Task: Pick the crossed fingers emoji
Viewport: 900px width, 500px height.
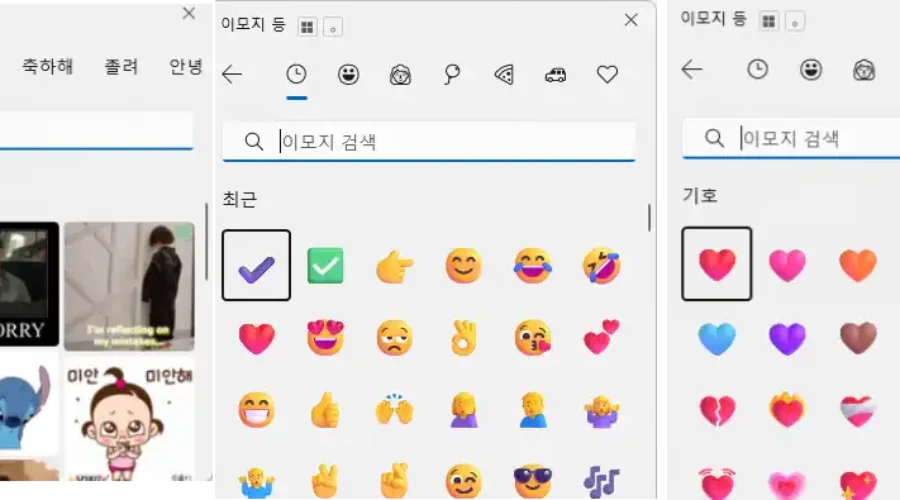Action: (x=394, y=481)
